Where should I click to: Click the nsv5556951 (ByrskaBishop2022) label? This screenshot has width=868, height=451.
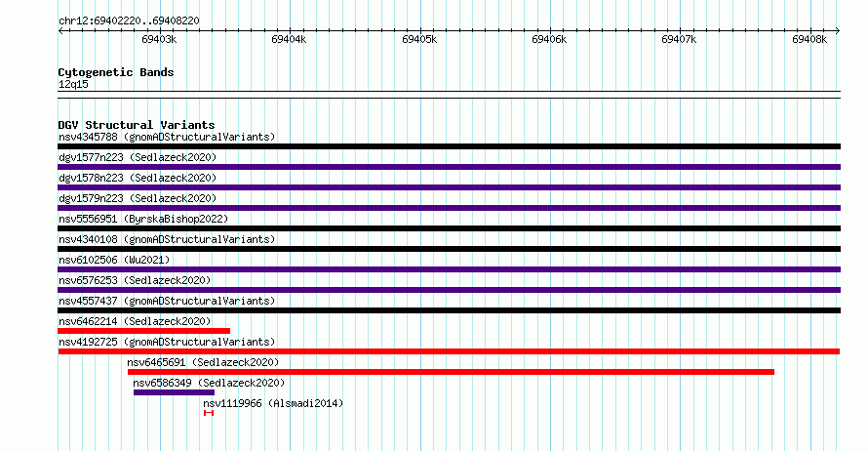[x=143, y=219]
